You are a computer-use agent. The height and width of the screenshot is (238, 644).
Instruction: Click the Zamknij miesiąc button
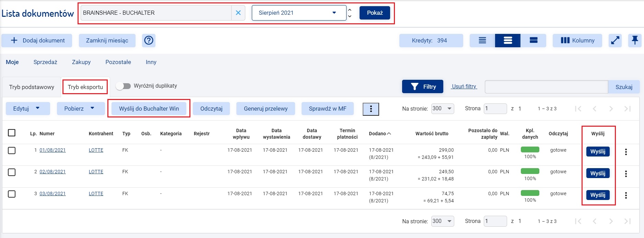tap(107, 40)
